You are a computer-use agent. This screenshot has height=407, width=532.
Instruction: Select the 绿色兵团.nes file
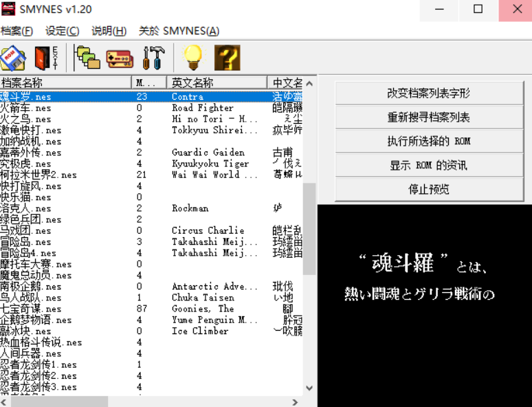(x=31, y=219)
